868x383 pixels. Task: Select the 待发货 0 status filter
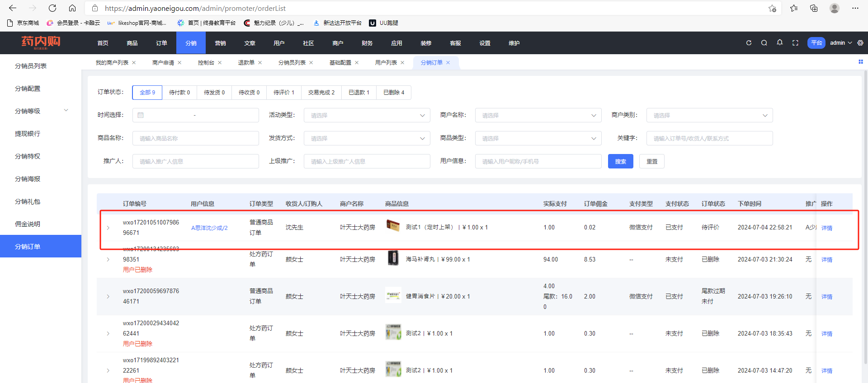214,93
